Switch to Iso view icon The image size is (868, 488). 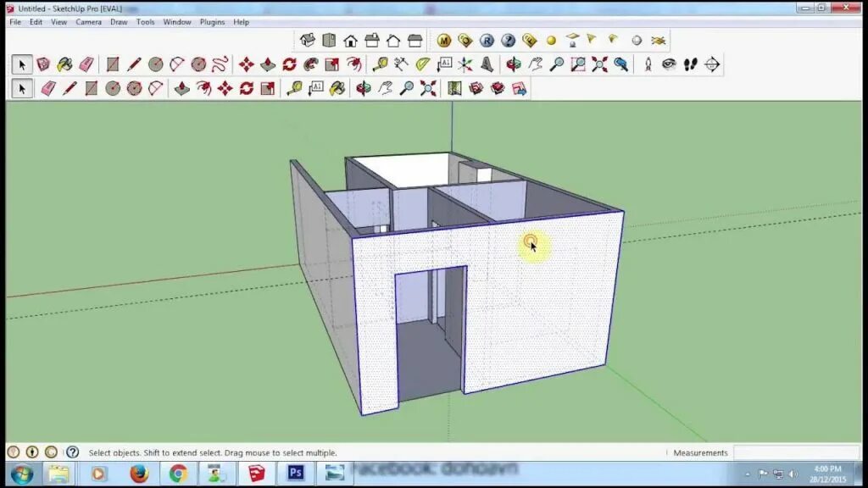tap(308, 40)
